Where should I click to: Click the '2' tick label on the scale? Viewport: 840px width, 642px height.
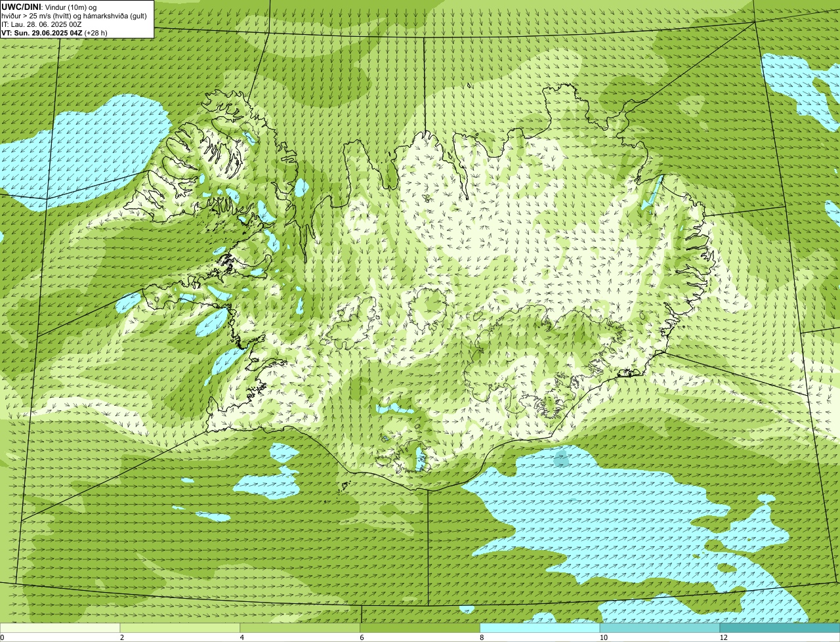[122, 637]
